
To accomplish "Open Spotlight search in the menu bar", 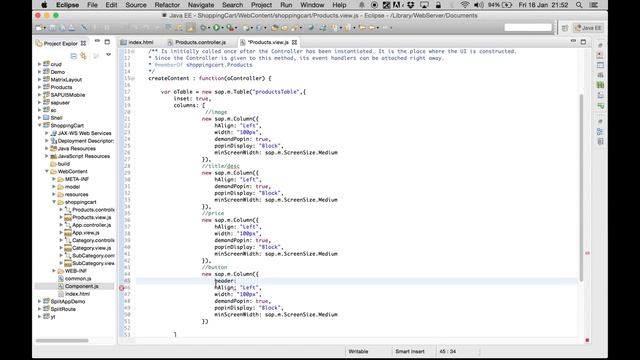I will pyautogui.click(x=579, y=5).
